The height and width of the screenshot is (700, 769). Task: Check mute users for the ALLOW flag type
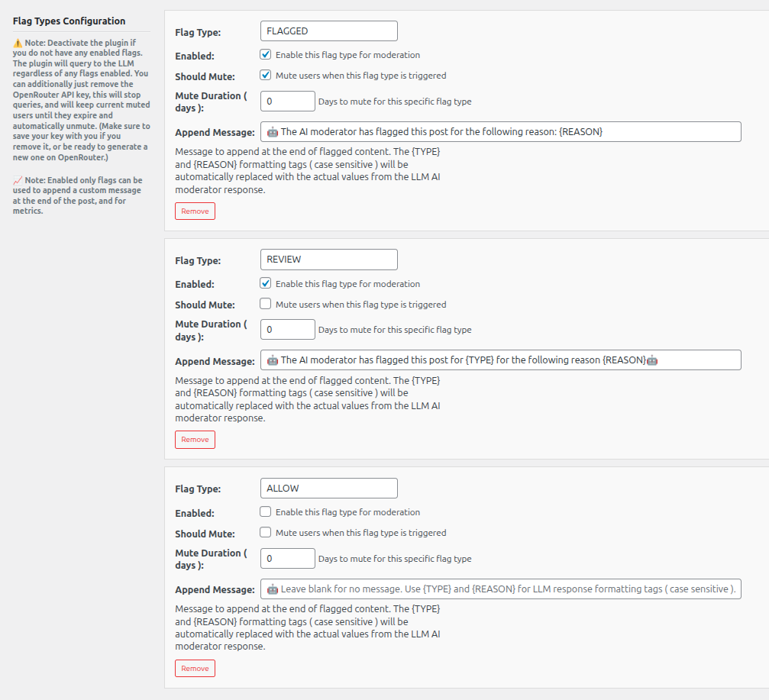(265, 532)
